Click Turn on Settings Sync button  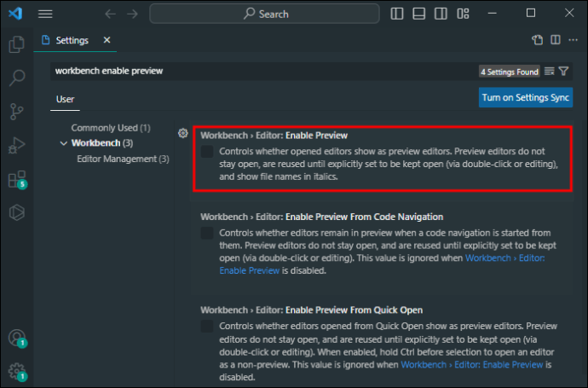(x=525, y=98)
